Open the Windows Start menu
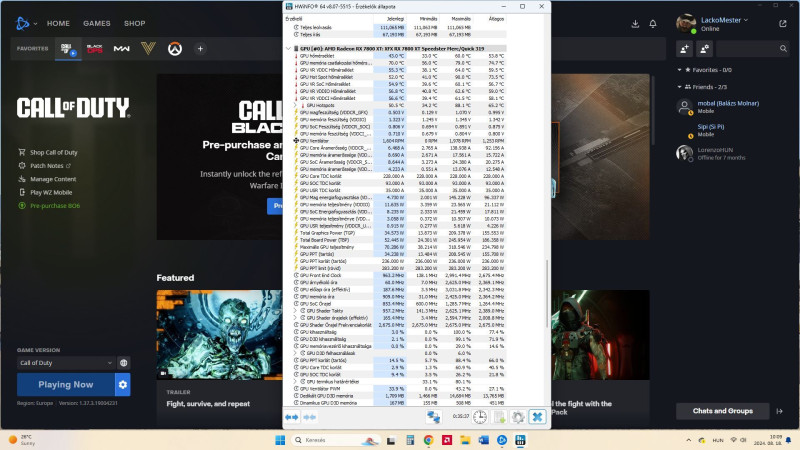This screenshot has height=450, width=800. coord(280,440)
